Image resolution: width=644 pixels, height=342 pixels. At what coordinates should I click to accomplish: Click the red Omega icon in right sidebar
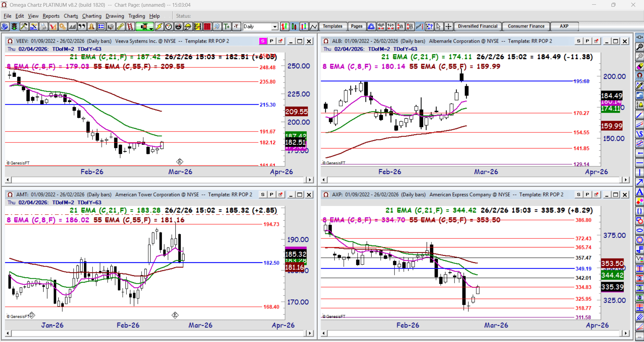640,76
